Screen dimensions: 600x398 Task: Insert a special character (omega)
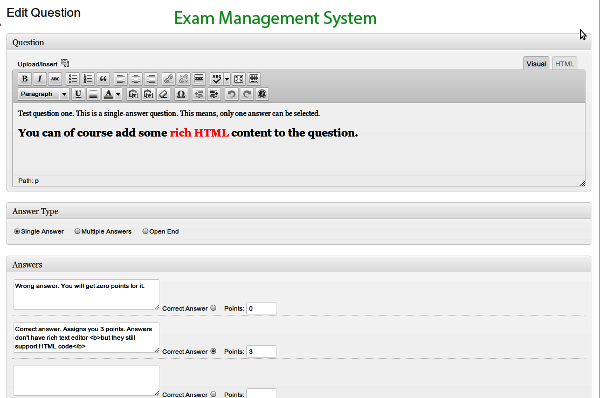181,94
